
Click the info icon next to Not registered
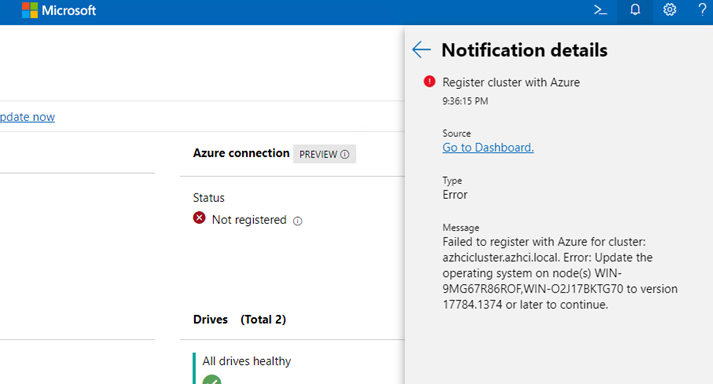[297, 221]
